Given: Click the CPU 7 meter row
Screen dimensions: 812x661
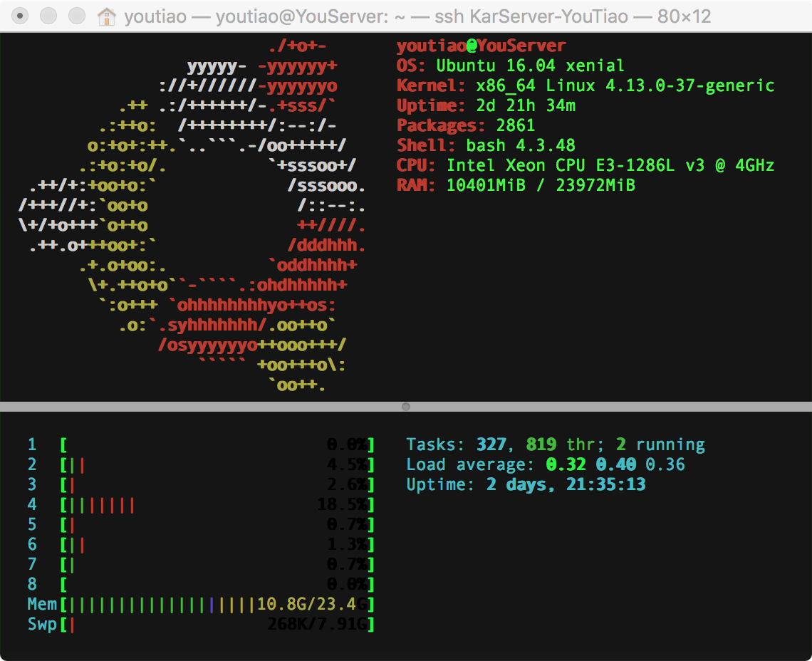Looking at the screenshot, I should click(200, 564).
